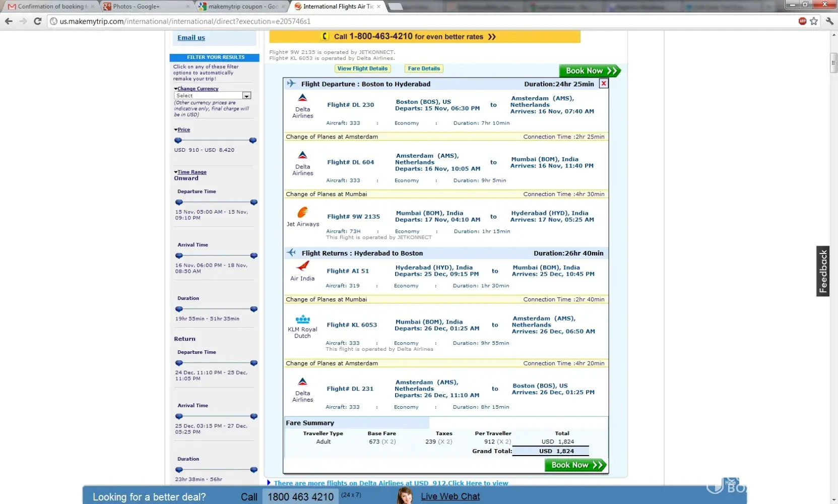Click the FILTER YOUR RESULTS header
The image size is (838, 504).
coord(216,57)
